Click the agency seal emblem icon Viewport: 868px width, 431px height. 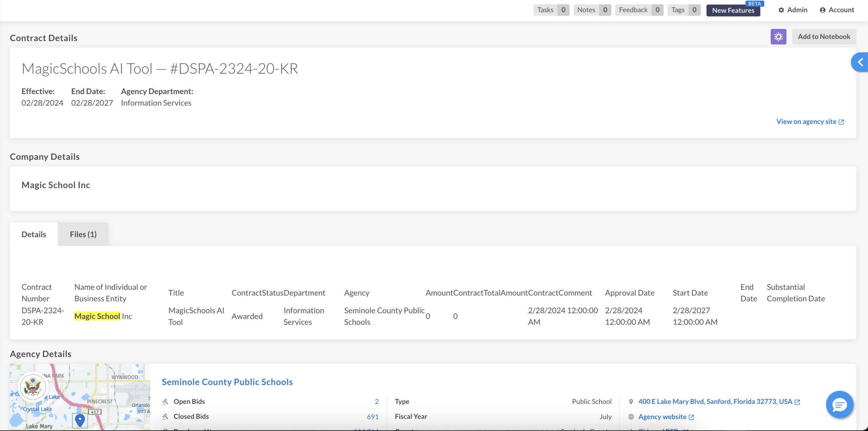33,387
